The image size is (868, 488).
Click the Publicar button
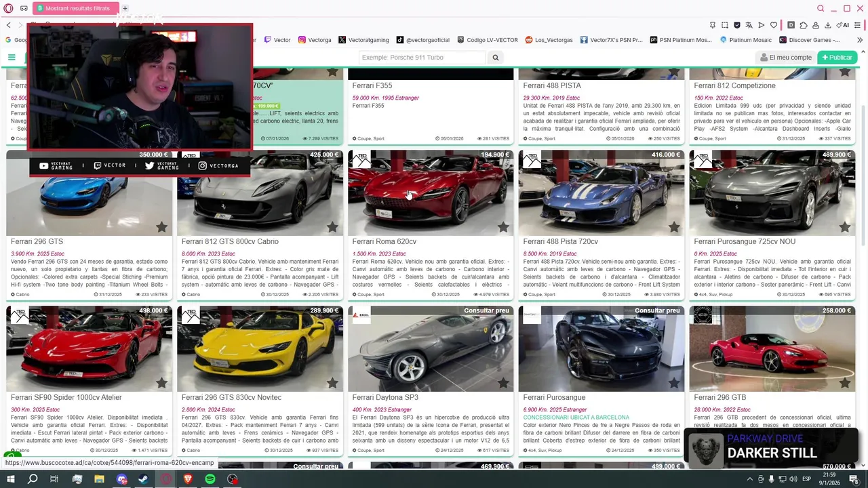(837, 58)
